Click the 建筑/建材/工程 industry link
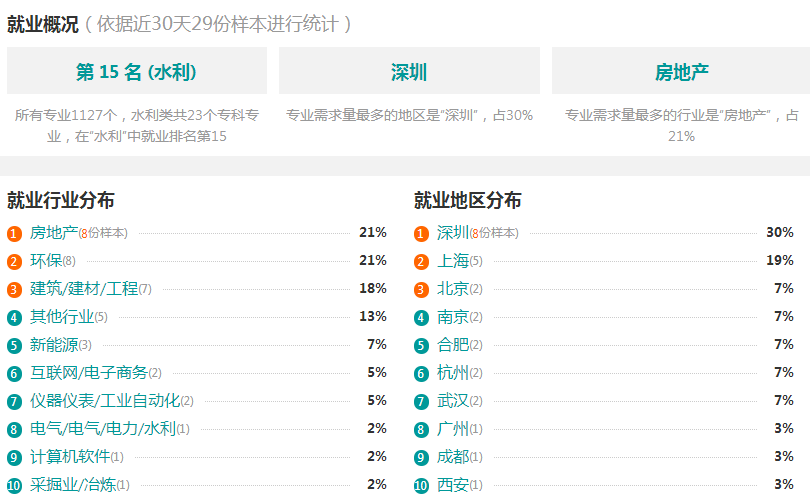The image size is (810, 503). tap(84, 289)
